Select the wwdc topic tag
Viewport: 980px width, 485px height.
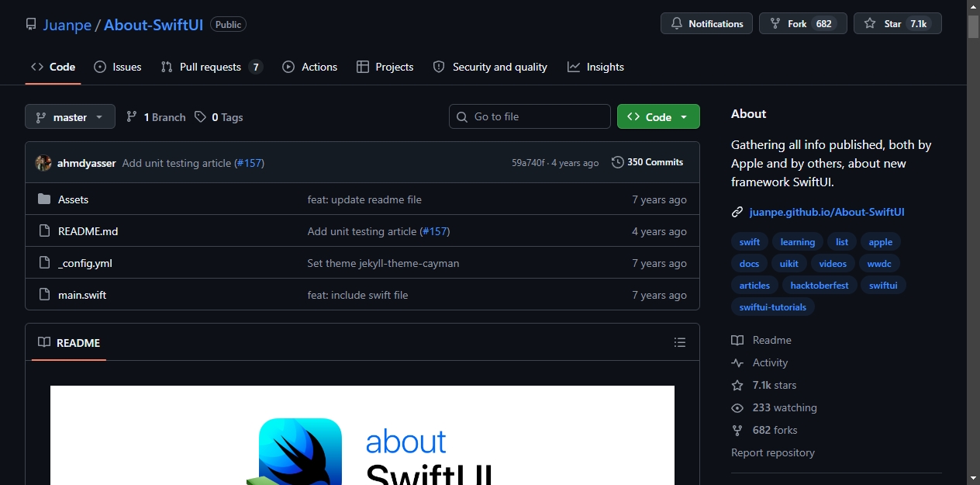point(879,264)
